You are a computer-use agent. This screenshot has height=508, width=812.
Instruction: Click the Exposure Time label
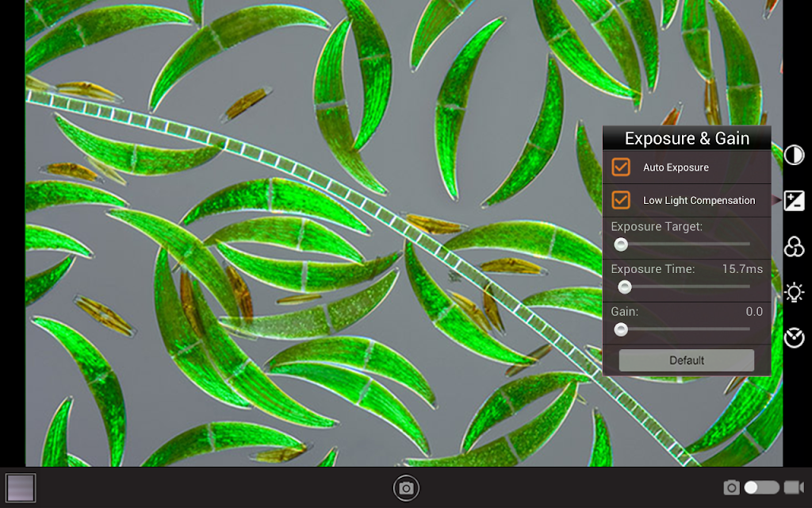coord(653,269)
